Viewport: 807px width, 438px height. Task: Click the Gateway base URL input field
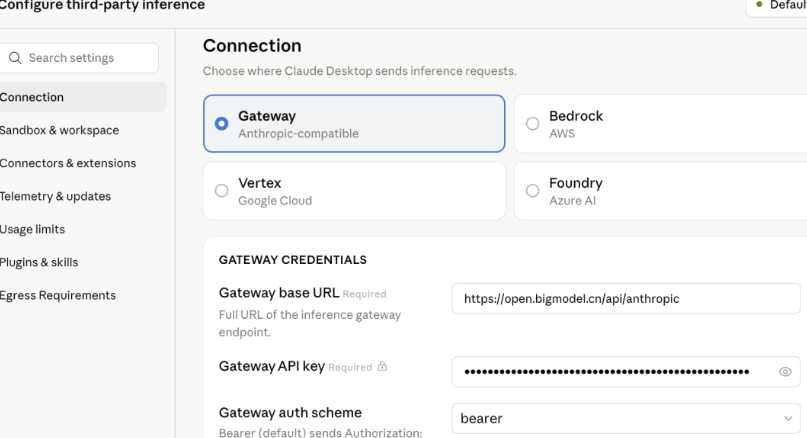pyautogui.click(x=626, y=299)
